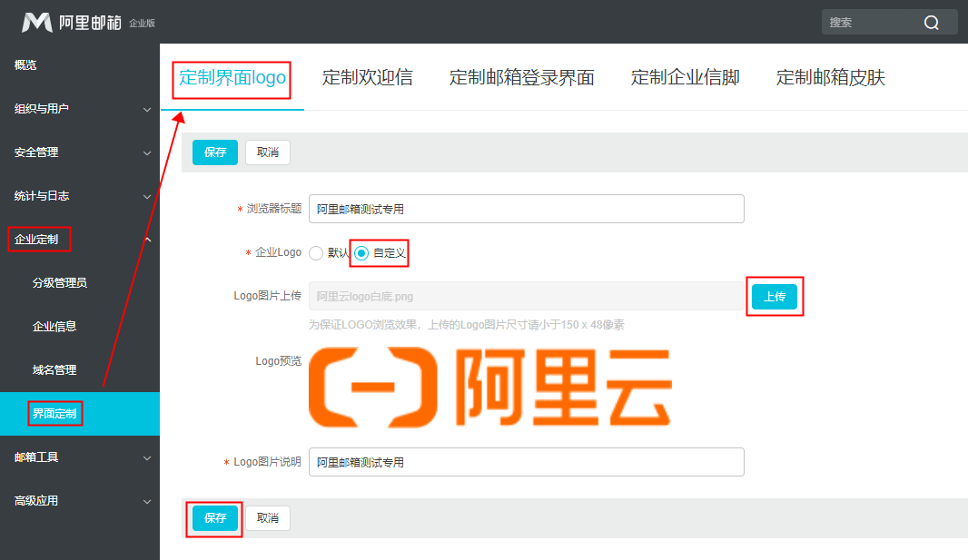The width and height of the screenshot is (968, 560).
Task: Switch to the 定制欢迎信 tab
Action: point(367,78)
